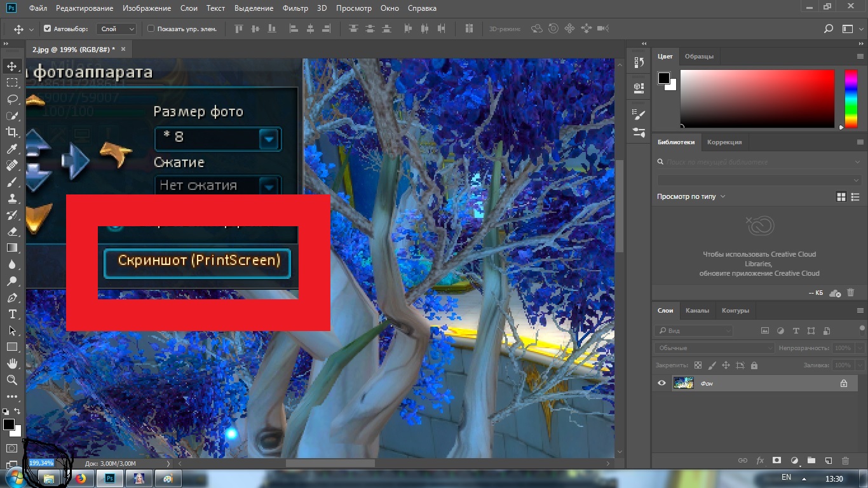Switch to the Каналы tab
Viewport: 868px width, 488px height.
697,311
